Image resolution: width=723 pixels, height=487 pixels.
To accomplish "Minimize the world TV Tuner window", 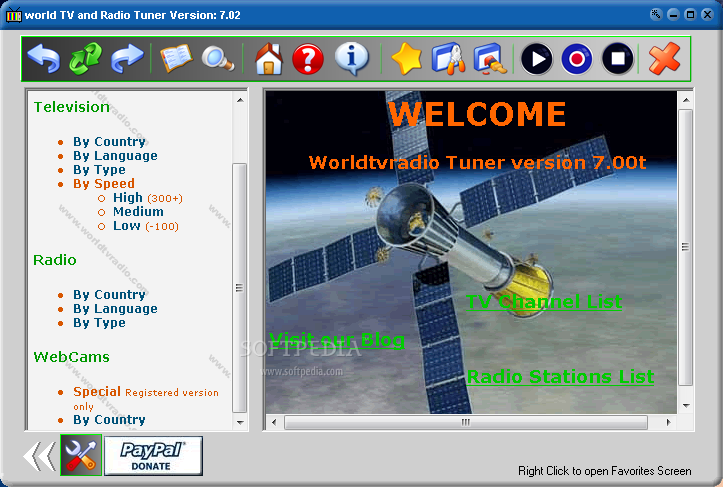I will 673,15.
